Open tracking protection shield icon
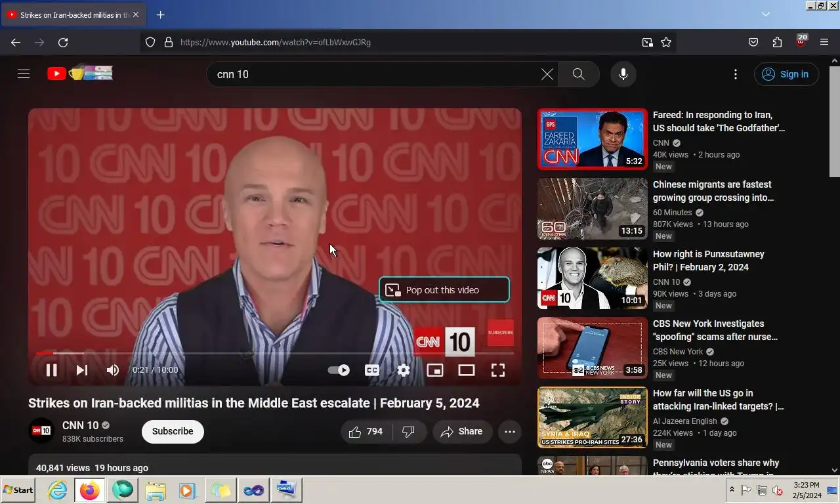 pyautogui.click(x=150, y=42)
